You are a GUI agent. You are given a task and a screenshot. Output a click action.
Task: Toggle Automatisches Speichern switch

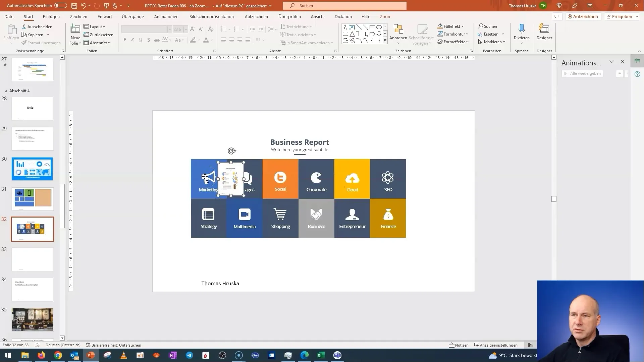pyautogui.click(x=60, y=5)
